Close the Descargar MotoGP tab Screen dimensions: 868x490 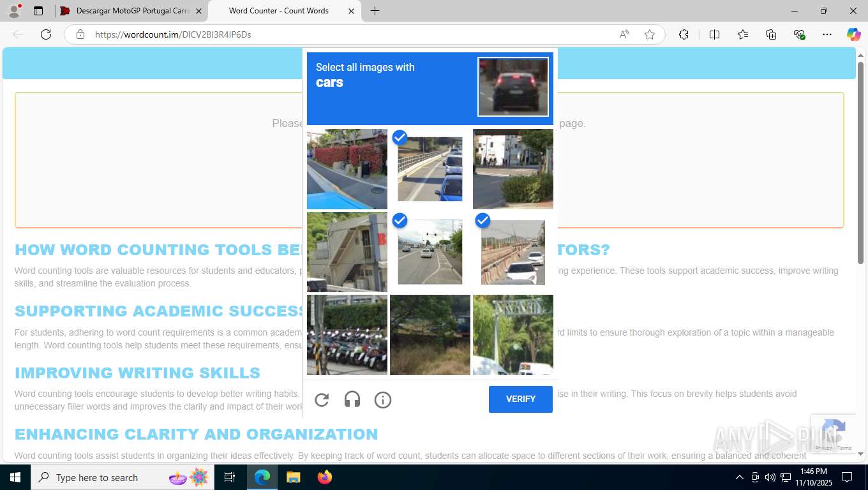tap(198, 11)
